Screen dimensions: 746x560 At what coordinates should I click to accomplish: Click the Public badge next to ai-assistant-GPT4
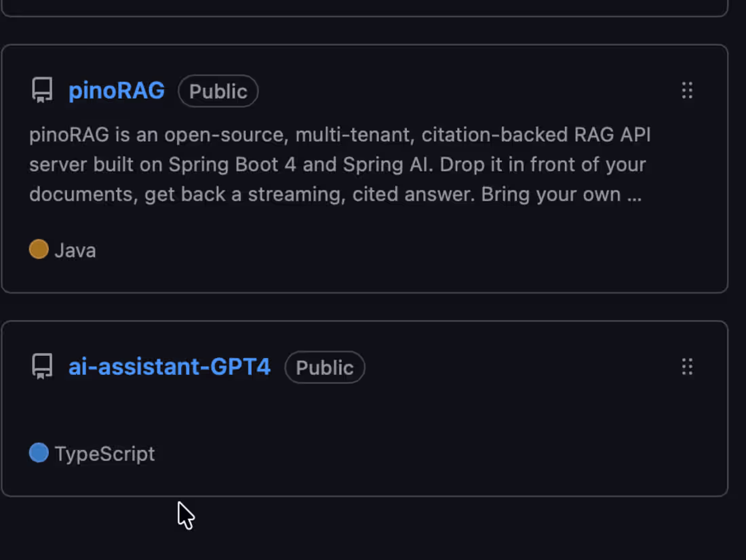[325, 367]
